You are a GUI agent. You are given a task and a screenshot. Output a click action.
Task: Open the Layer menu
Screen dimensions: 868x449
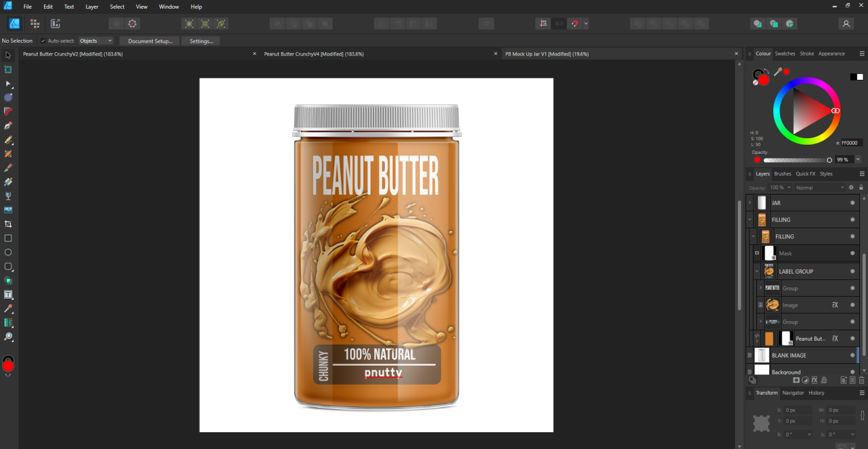[x=91, y=6]
